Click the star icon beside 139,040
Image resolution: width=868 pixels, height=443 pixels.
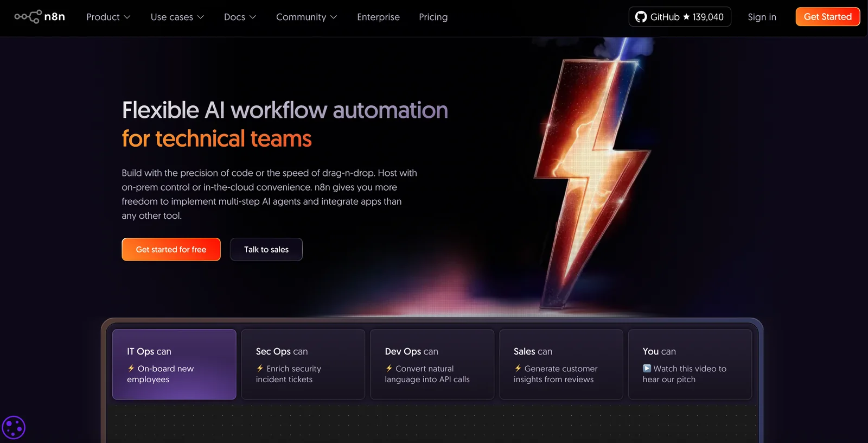click(x=686, y=17)
